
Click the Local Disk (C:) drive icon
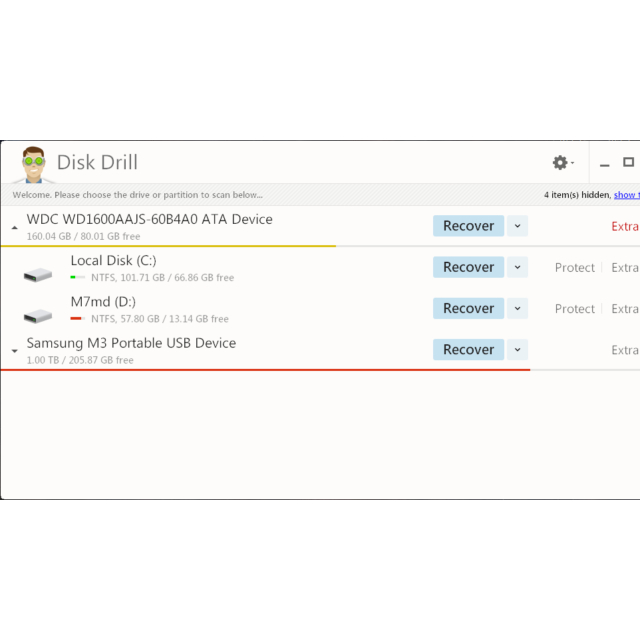tap(39, 274)
